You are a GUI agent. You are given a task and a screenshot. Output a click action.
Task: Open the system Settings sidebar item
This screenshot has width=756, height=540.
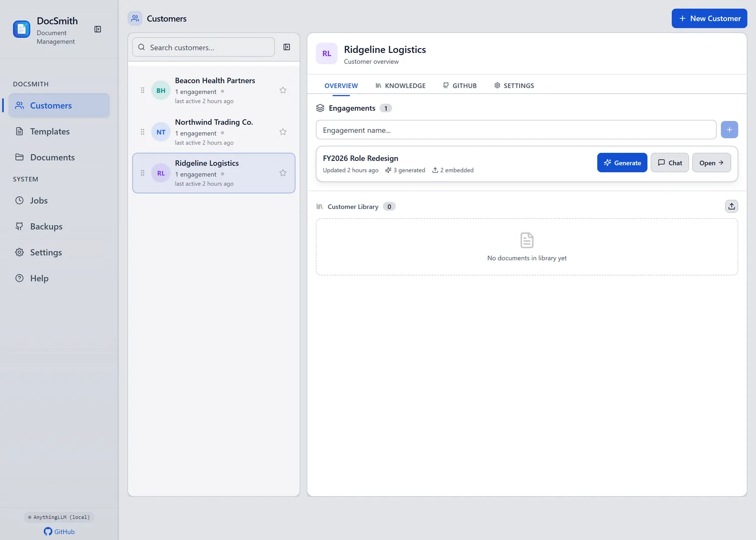(x=59, y=252)
